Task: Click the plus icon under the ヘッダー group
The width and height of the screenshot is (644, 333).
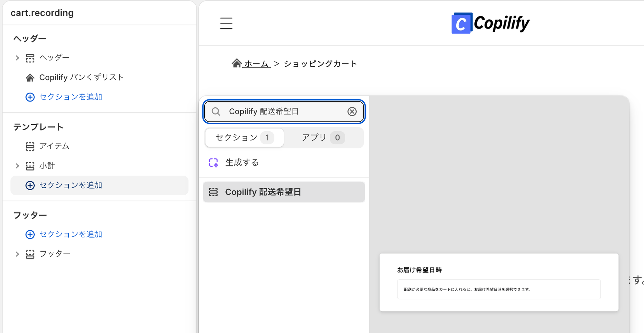Action: 30,97
